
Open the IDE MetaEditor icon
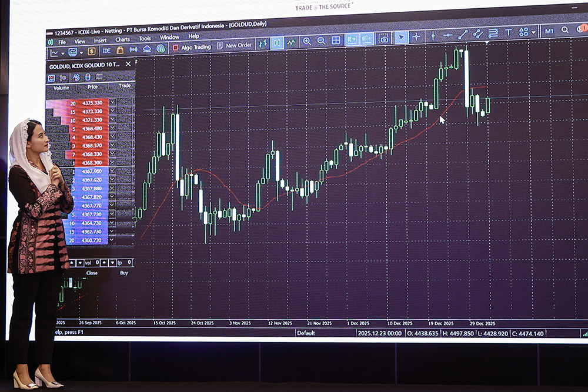106,51
